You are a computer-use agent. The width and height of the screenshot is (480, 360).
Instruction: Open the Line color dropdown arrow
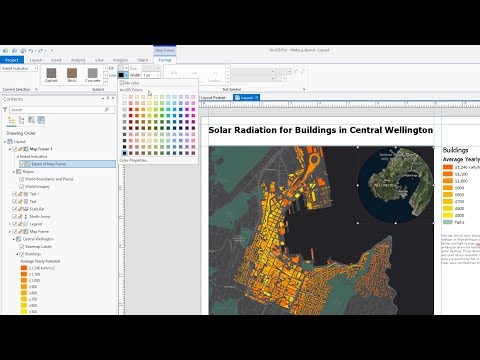coord(126,75)
